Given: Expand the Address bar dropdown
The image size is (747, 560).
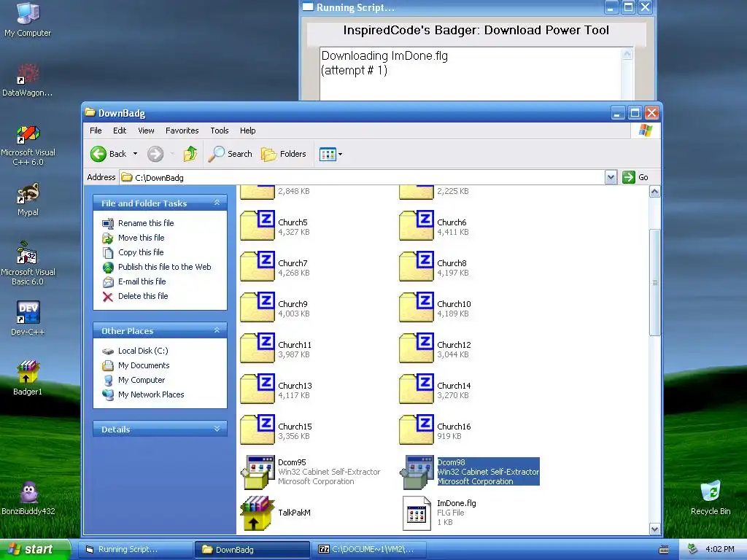Looking at the screenshot, I should [611, 177].
